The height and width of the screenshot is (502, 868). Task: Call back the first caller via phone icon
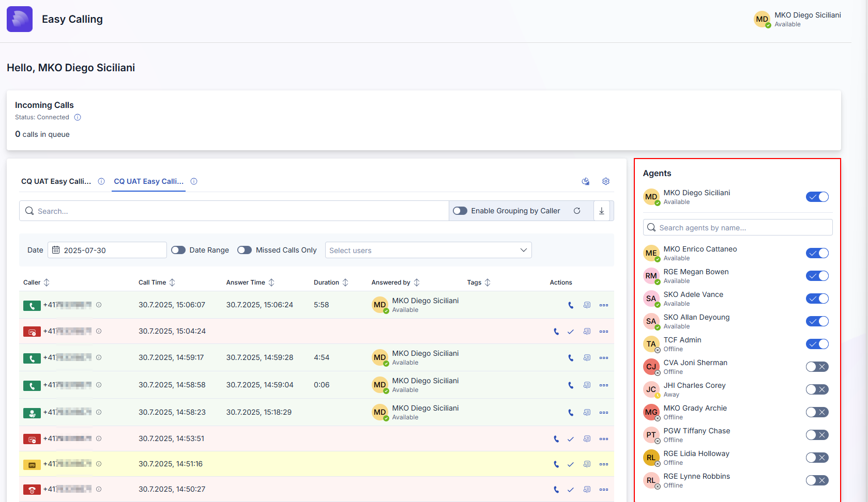(571, 305)
